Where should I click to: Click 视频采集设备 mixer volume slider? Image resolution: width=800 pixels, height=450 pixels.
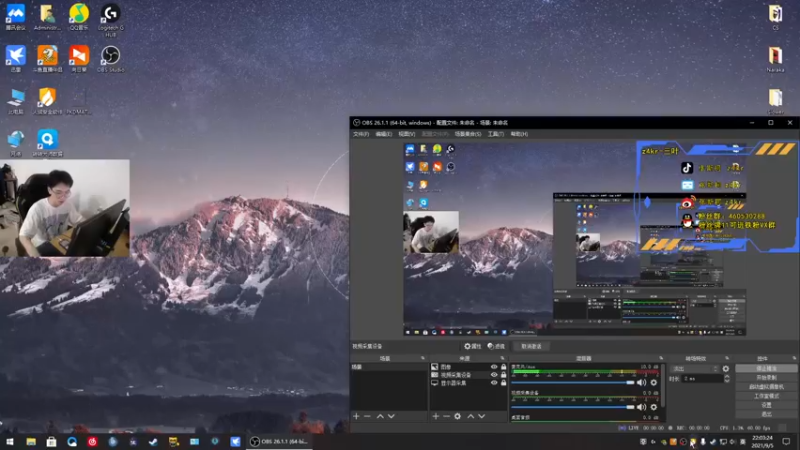coord(572,407)
